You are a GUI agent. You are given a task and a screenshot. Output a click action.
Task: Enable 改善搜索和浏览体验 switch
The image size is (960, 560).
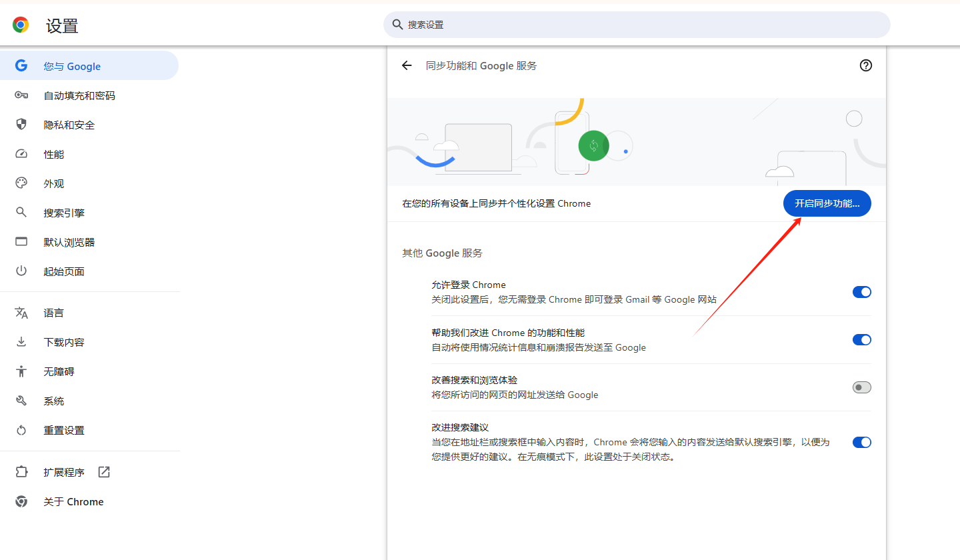pyautogui.click(x=862, y=387)
